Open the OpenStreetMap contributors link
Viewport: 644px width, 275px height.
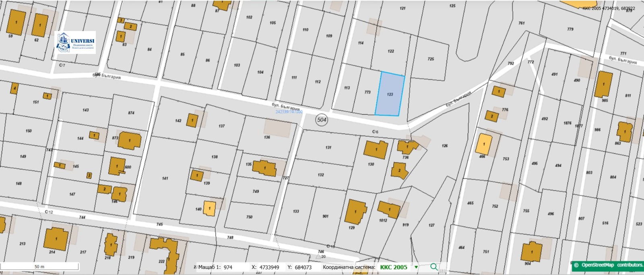pyautogui.click(x=609, y=265)
